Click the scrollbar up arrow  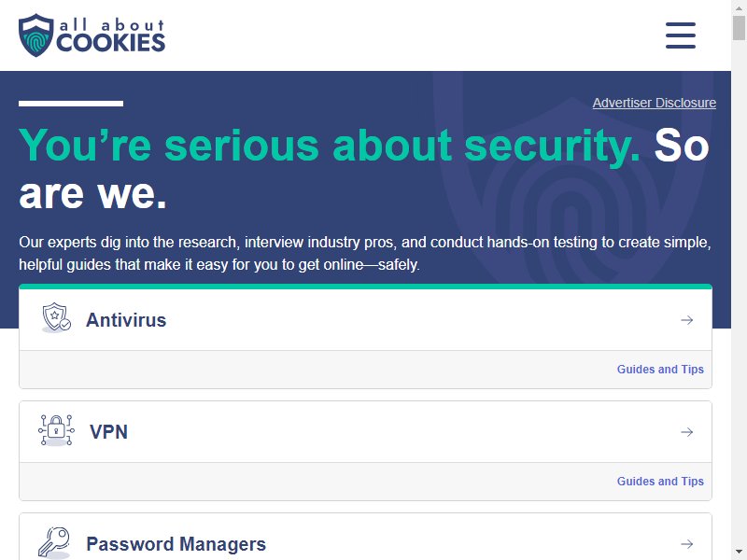click(739, 7)
